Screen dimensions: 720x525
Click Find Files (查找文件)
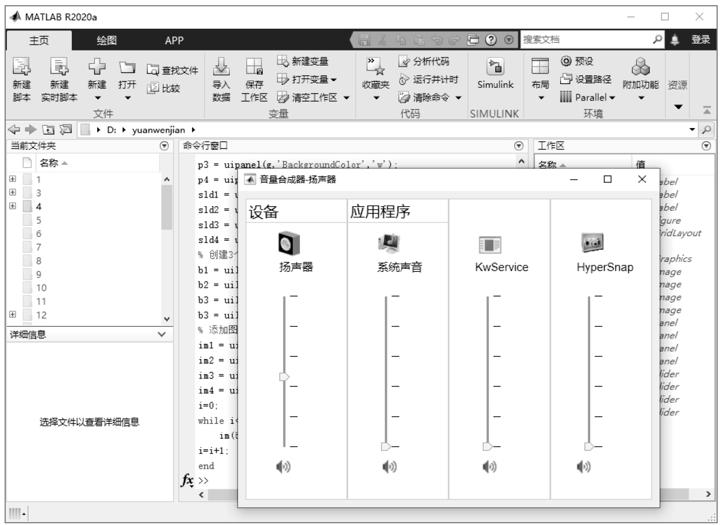point(172,70)
